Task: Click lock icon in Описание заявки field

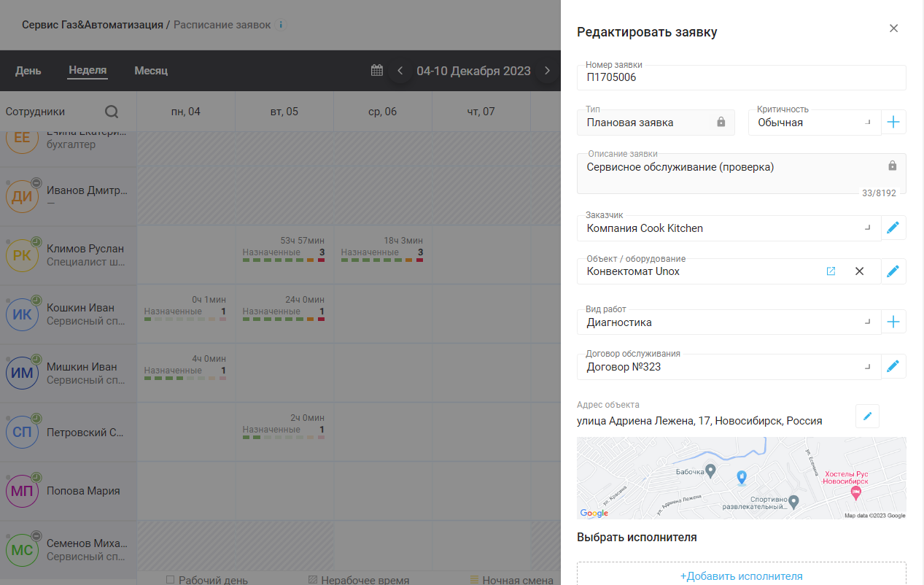Action: 892,166
